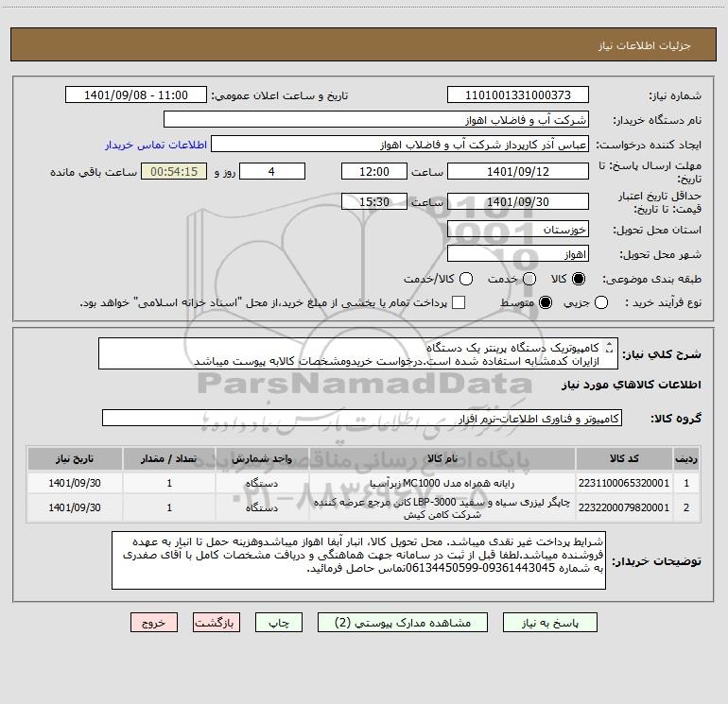Click the کد کالا column header

[624, 458]
